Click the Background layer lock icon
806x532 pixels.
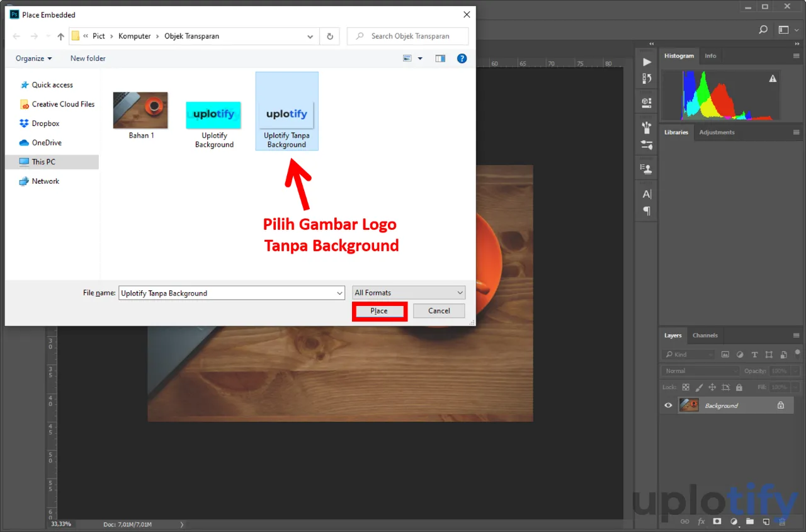pyautogui.click(x=781, y=405)
